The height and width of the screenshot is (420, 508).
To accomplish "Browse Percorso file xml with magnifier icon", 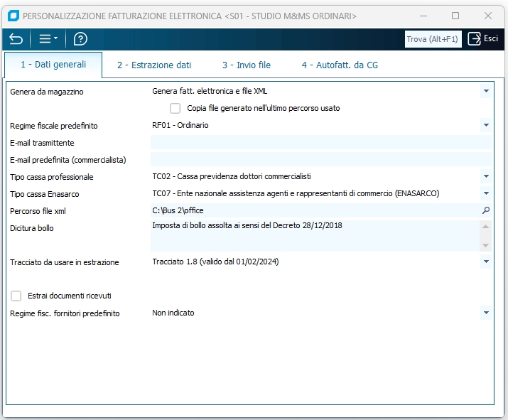I will (486, 210).
